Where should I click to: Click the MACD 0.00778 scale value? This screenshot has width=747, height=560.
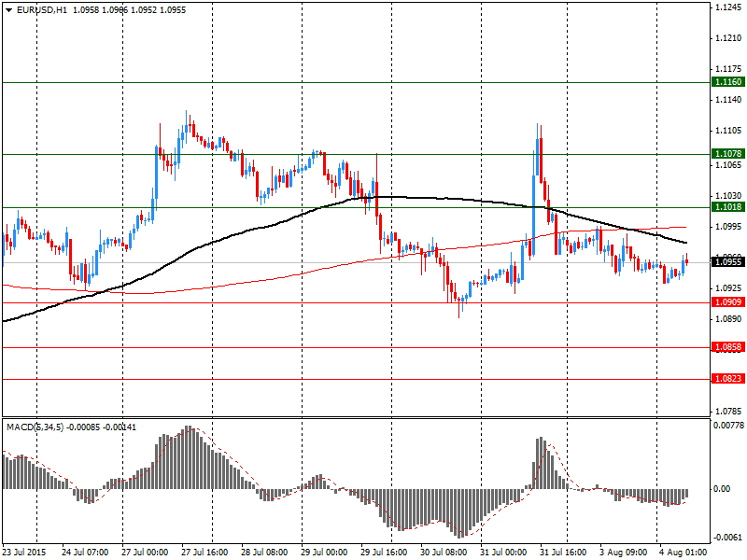coord(728,425)
